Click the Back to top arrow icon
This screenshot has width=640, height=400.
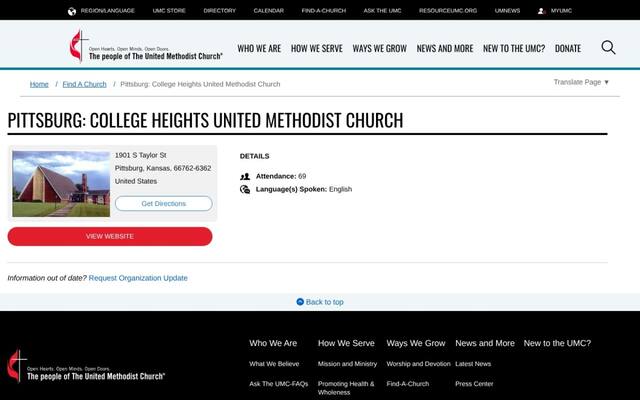[x=300, y=302]
